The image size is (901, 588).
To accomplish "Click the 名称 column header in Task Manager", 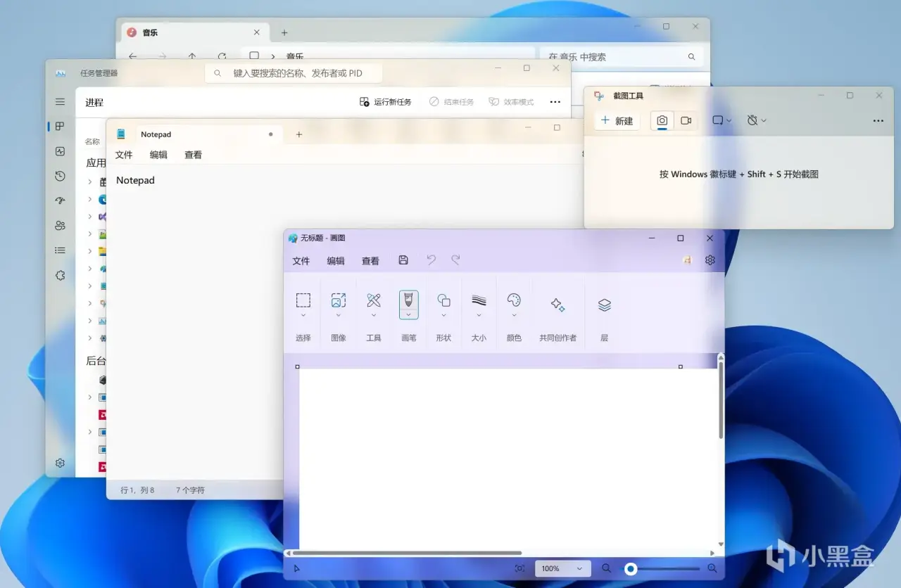I will tap(92, 141).
